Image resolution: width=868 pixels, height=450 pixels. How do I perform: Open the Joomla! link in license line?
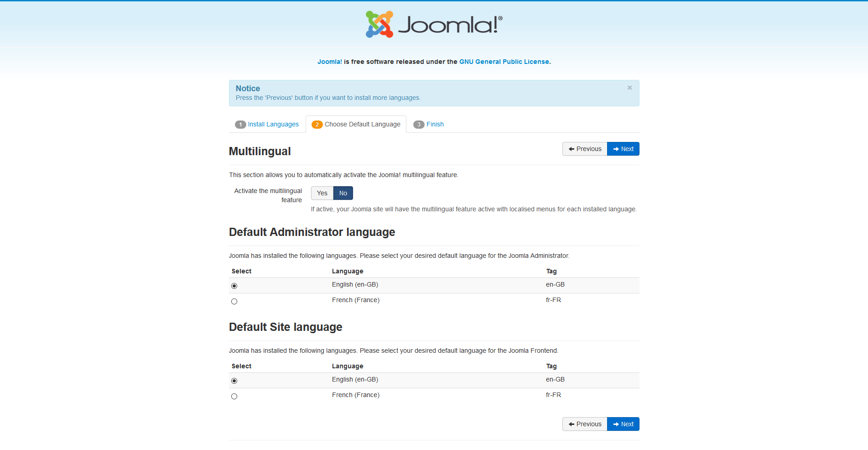coord(330,62)
